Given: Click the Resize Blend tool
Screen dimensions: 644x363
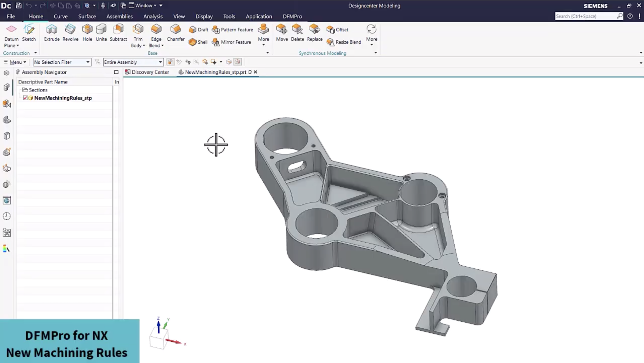Looking at the screenshot, I should pos(344,42).
